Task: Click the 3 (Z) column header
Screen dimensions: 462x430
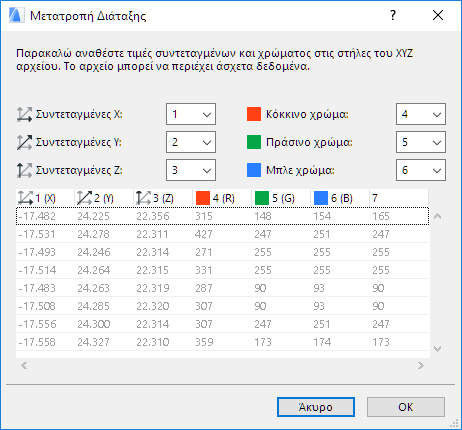Action: [163, 198]
